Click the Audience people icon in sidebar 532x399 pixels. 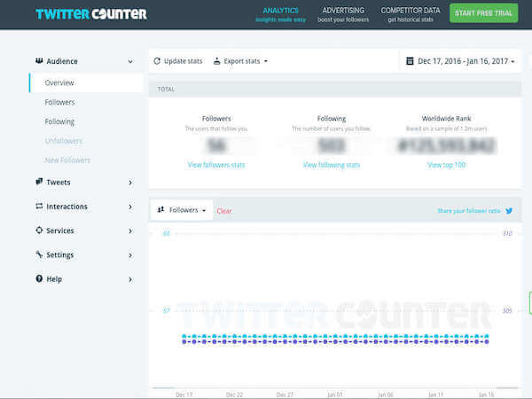pyautogui.click(x=39, y=61)
